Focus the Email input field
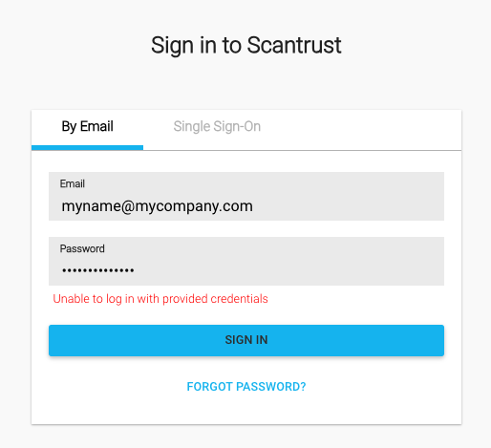 tap(246, 196)
